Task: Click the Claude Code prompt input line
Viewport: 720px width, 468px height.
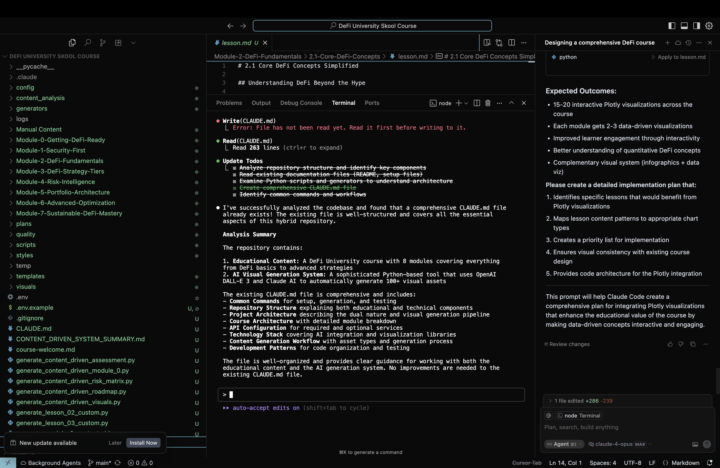Action: coord(371,395)
